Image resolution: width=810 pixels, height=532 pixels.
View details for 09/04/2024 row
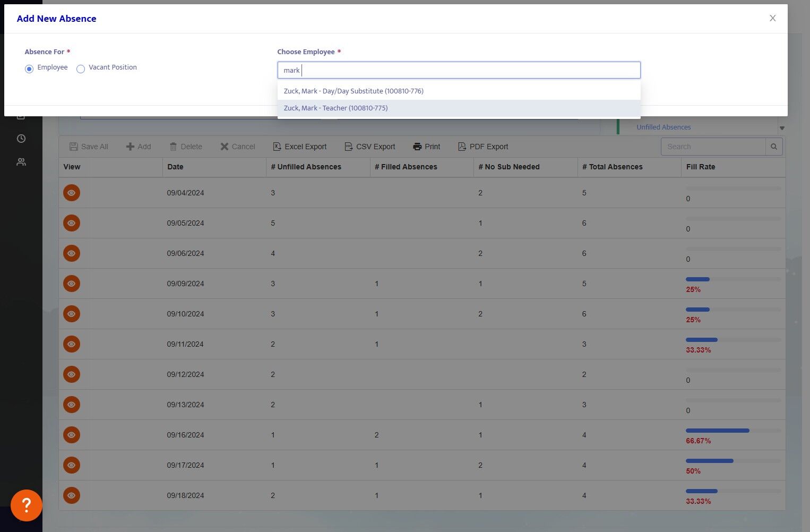[x=72, y=193]
